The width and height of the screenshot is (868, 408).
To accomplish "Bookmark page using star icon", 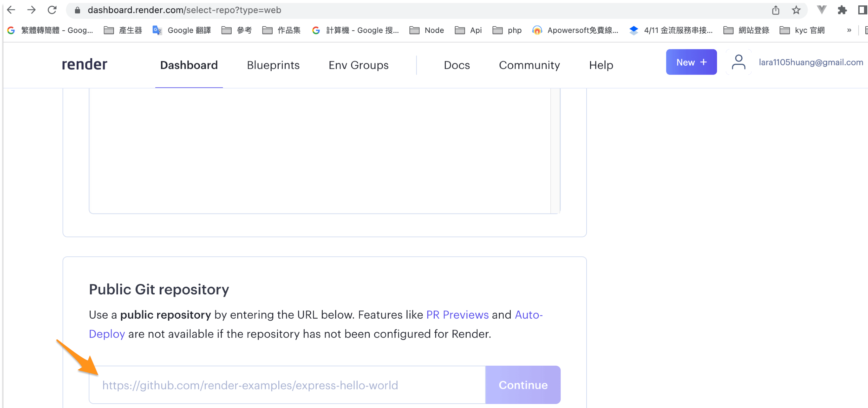I will point(796,10).
